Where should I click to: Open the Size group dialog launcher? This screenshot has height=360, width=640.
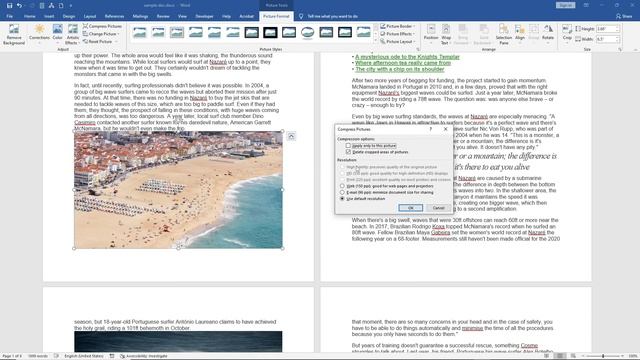[620, 49]
